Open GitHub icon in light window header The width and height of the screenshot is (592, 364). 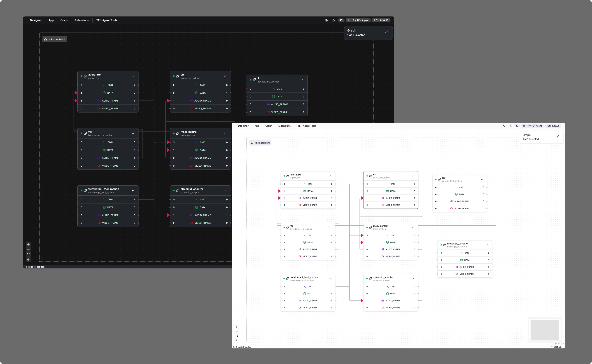[517, 126]
